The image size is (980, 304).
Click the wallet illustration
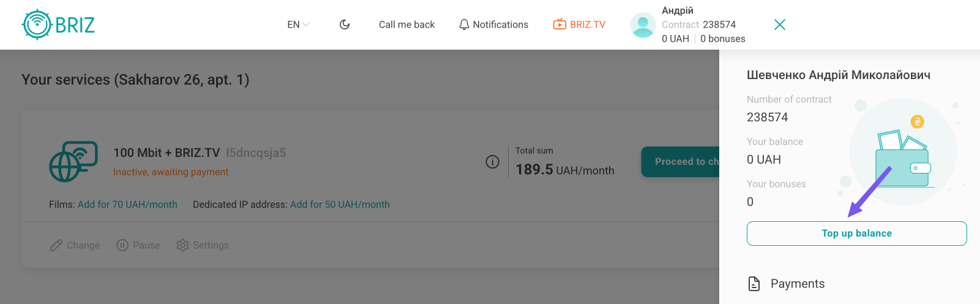coord(903,159)
